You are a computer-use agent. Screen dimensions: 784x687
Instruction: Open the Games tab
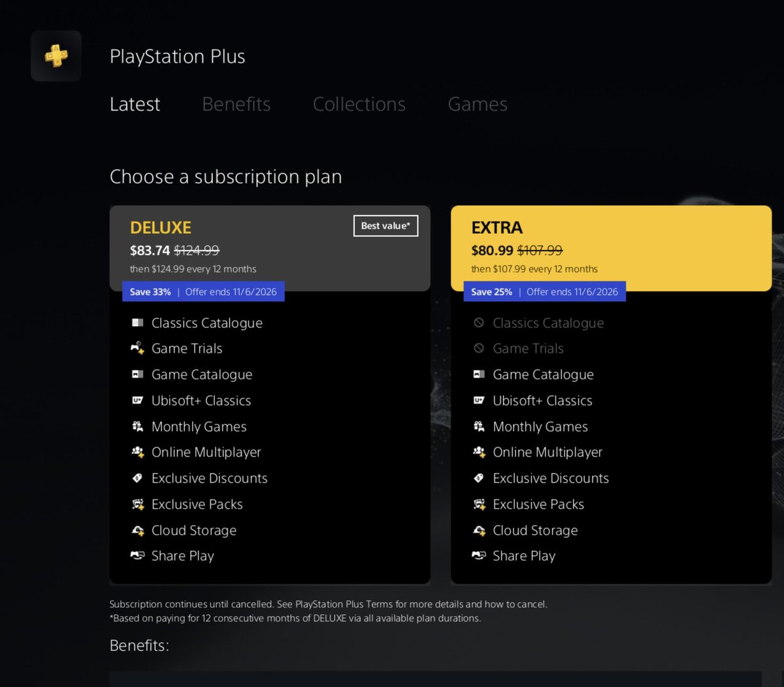(x=478, y=104)
